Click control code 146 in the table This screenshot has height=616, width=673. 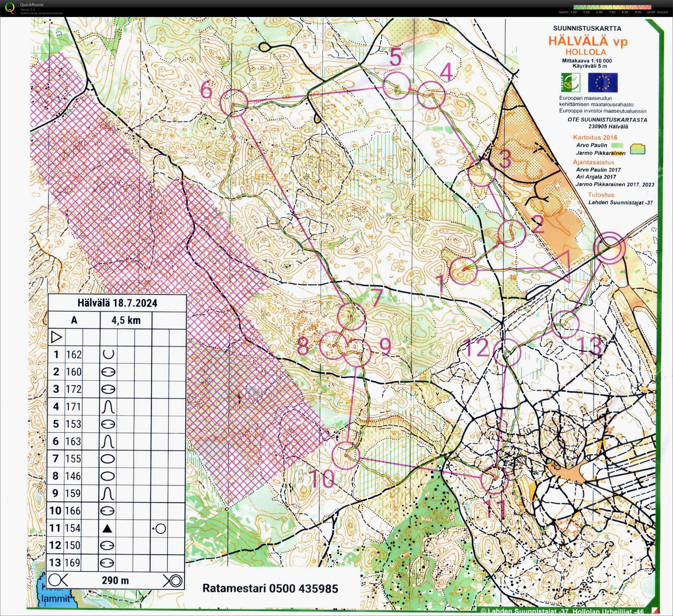click(x=73, y=476)
